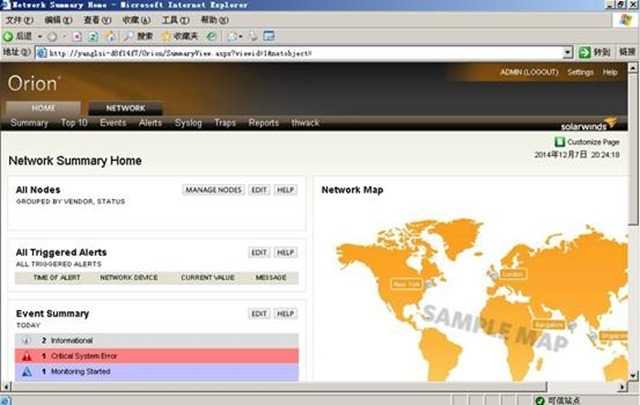
Task: Click HELP in All Triggered Alerts panel
Action: [285, 252]
